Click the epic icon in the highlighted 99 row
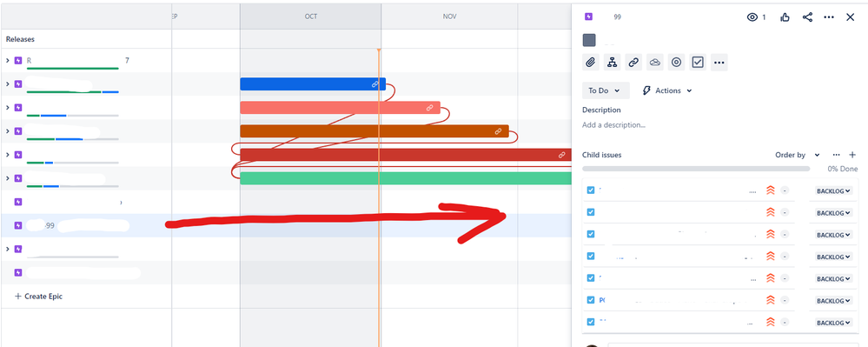The height and width of the screenshot is (347, 868). tap(18, 225)
